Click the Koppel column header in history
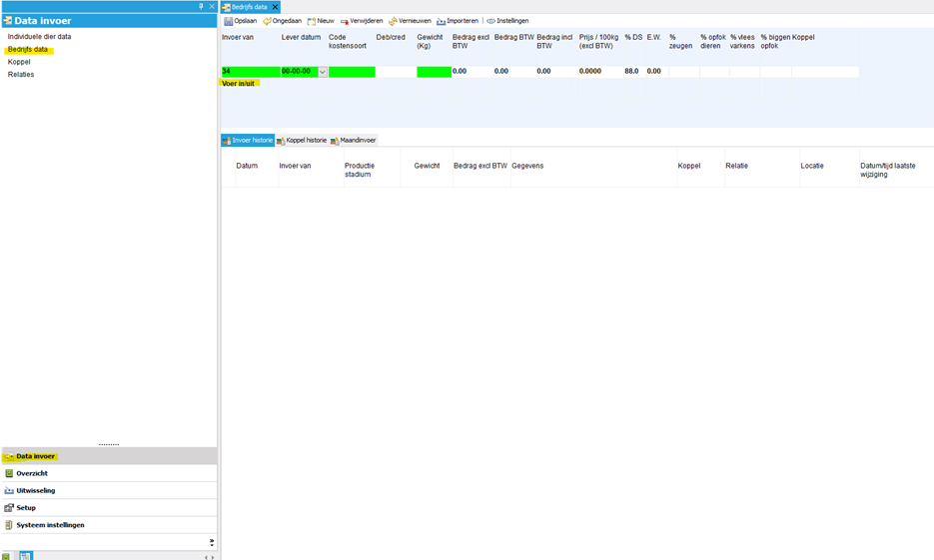Viewport: 934px width, 560px height. coord(689,166)
